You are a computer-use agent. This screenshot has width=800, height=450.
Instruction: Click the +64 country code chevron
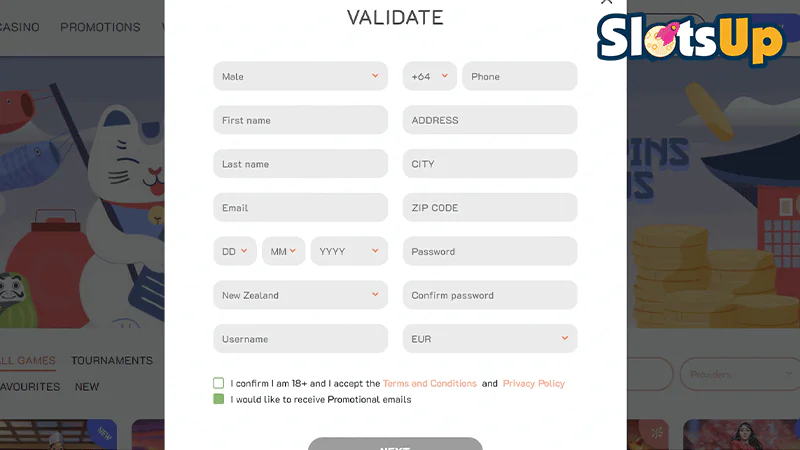444,76
